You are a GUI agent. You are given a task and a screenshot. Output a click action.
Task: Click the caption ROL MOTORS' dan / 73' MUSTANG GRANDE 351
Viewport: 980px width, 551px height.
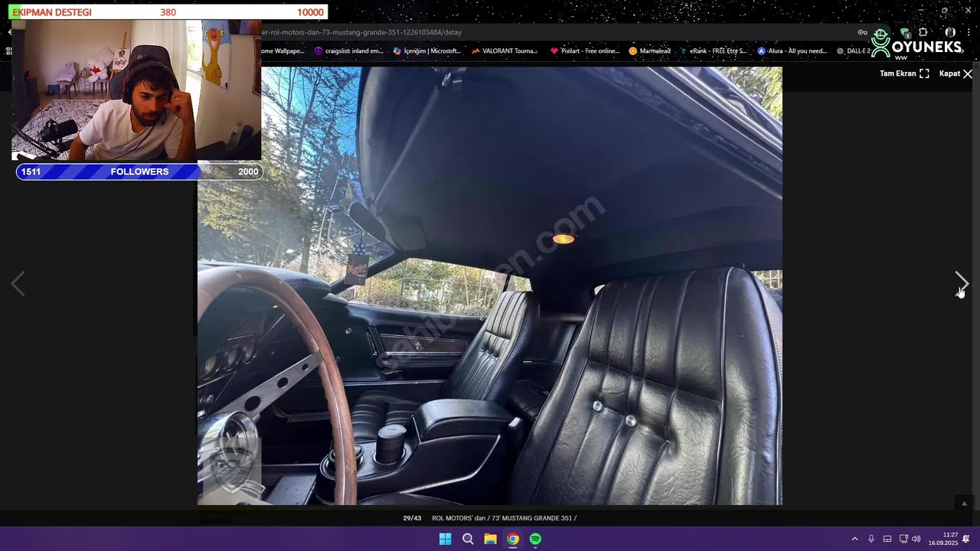(504, 518)
